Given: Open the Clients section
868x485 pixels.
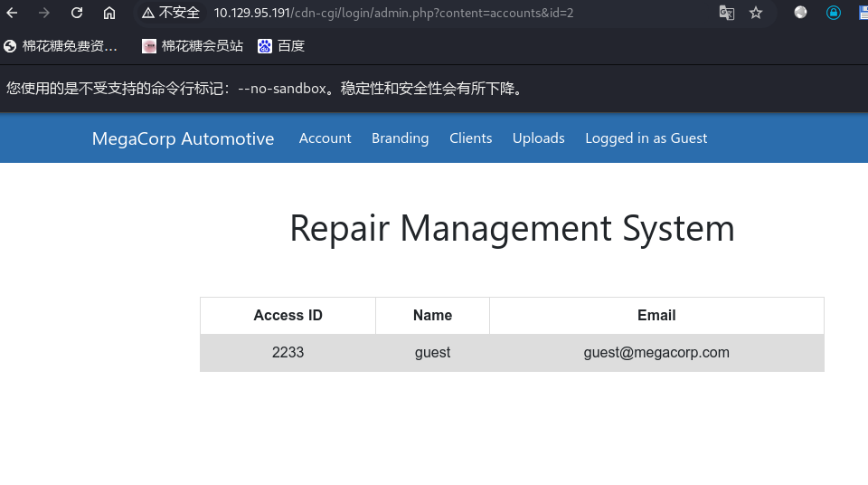Looking at the screenshot, I should 470,138.
